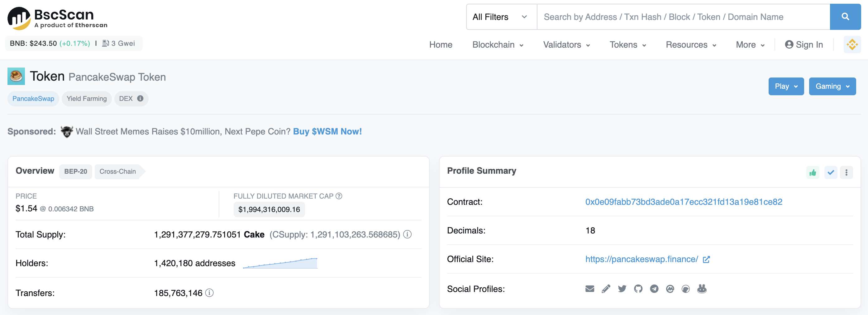Open the Gaming dropdown button
Screen dimensions: 868x315
(x=832, y=87)
